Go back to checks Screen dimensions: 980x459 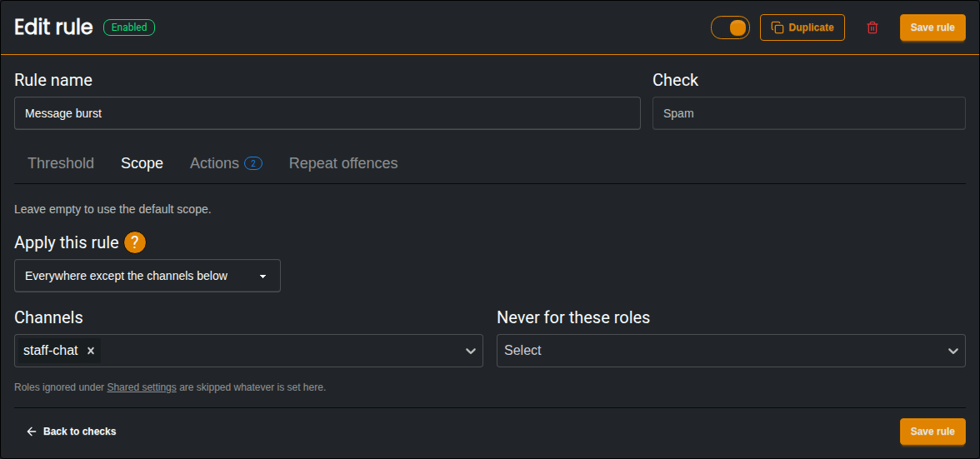tap(72, 432)
